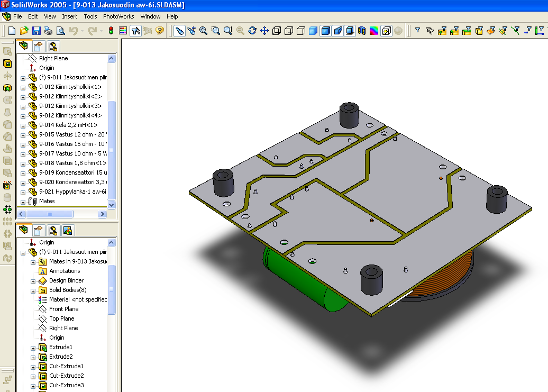548x392 pixels.
Task: Select the Pan view tool
Action: [264, 31]
